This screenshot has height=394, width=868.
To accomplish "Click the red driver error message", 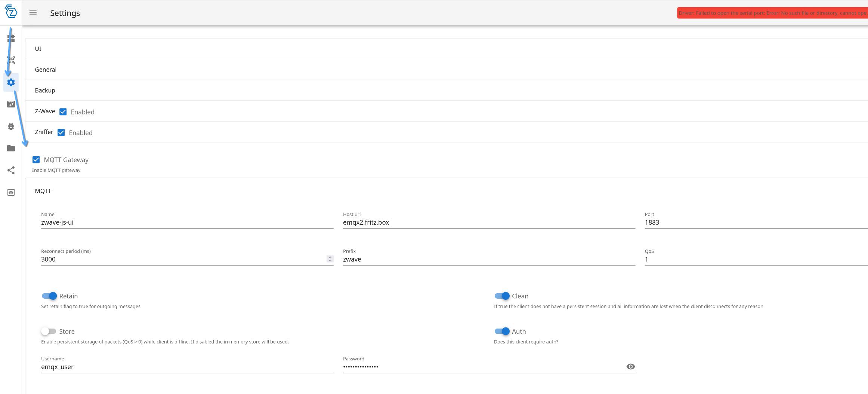I will coord(772,13).
